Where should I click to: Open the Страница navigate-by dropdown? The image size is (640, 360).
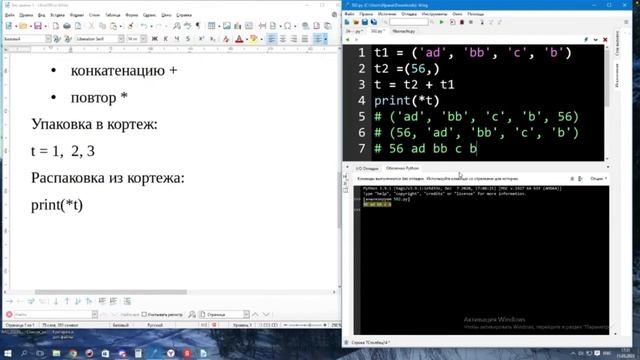pos(246,314)
